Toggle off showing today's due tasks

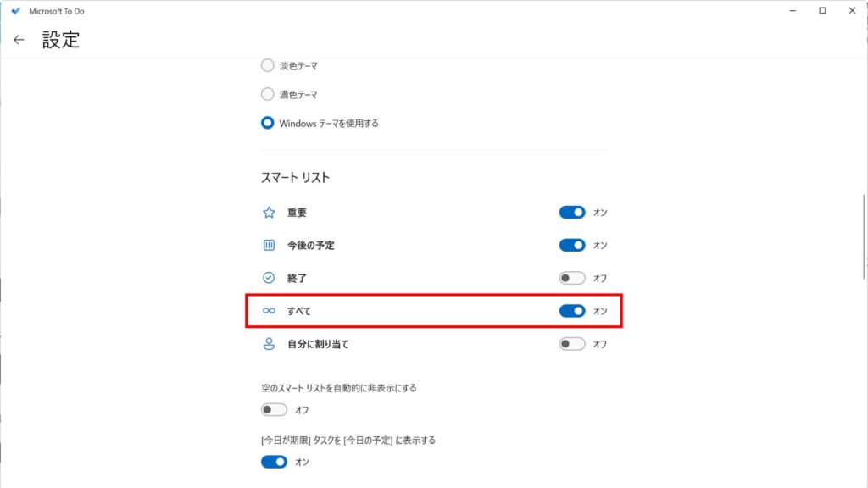pos(274,462)
